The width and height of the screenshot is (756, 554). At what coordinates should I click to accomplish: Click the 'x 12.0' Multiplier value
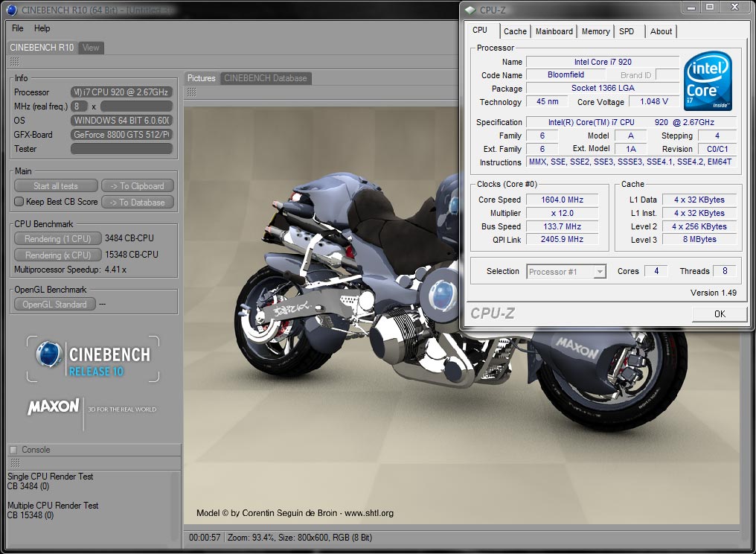(563, 213)
